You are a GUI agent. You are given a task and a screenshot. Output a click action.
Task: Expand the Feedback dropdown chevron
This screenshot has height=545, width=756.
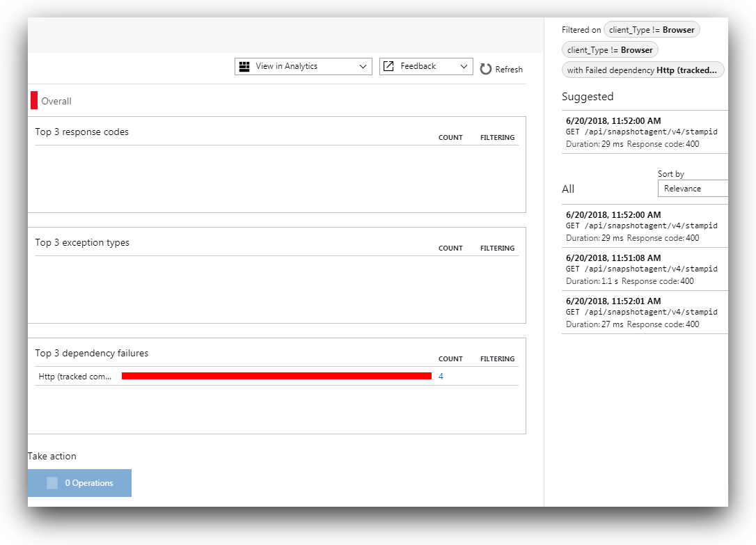pos(464,67)
